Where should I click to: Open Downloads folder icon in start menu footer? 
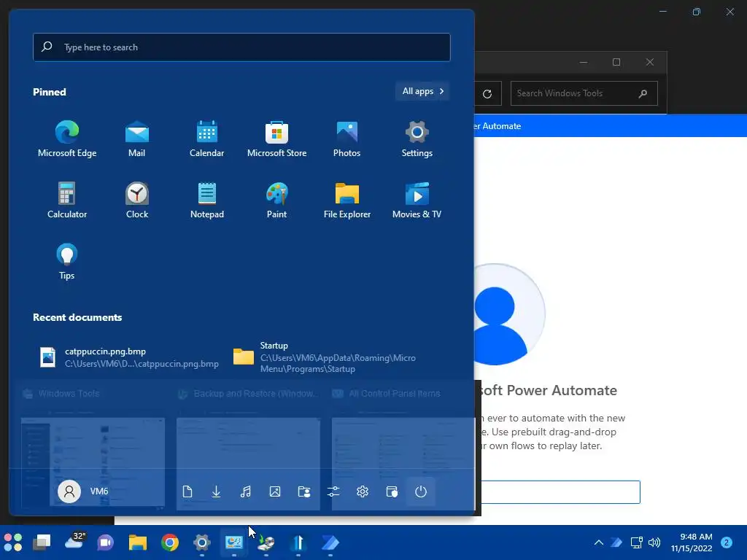216,491
